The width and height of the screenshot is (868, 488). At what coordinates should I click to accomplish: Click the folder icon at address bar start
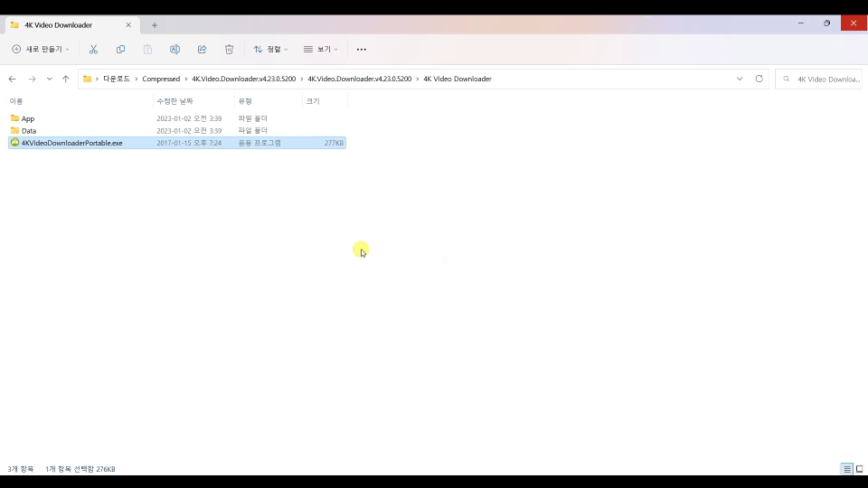(87, 80)
